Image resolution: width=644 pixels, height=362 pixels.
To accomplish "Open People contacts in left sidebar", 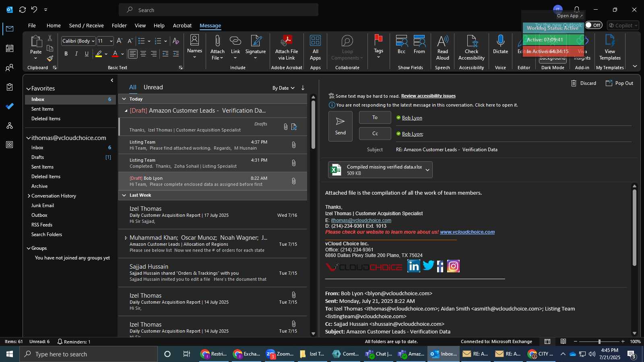I will (x=10, y=68).
